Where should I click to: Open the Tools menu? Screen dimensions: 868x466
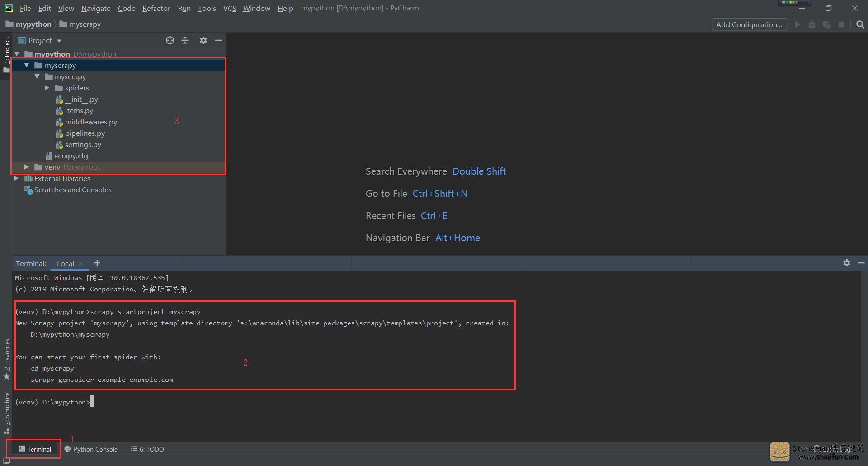click(x=207, y=8)
